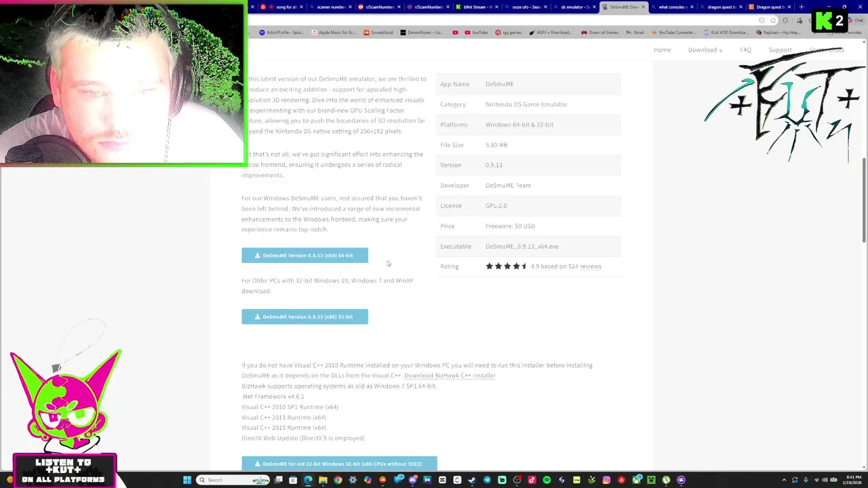Open Steam from the taskbar
The width and height of the screenshot is (868, 488).
click(471, 480)
